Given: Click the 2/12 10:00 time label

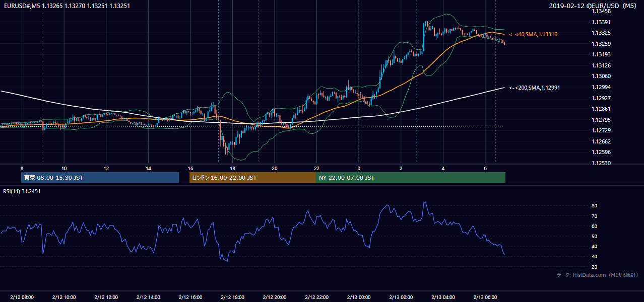Looking at the screenshot, I should coord(64,297).
